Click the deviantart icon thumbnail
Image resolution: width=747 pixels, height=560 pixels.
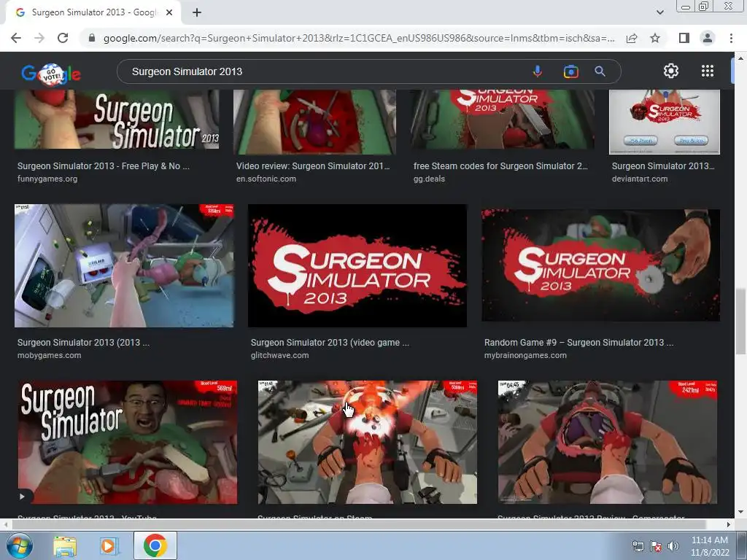pos(665,122)
